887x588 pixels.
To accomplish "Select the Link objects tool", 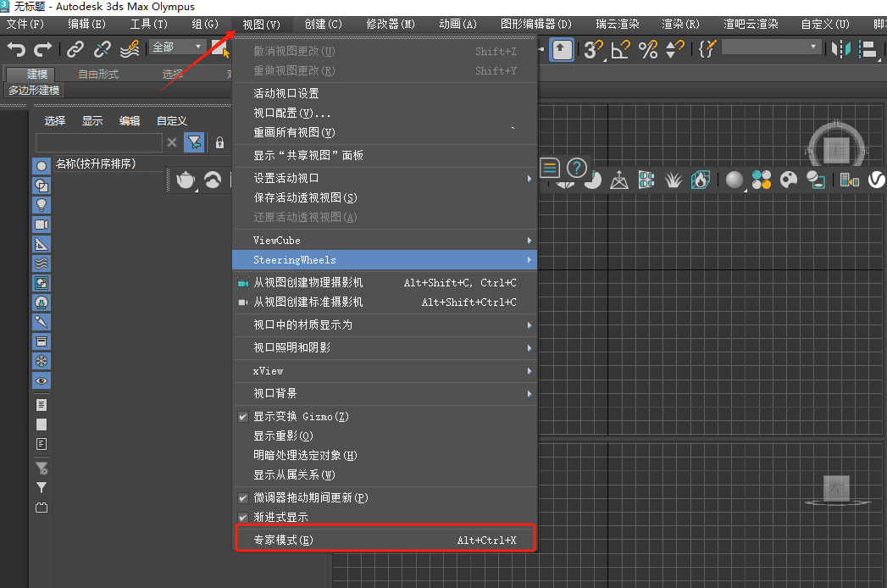I will (75, 50).
